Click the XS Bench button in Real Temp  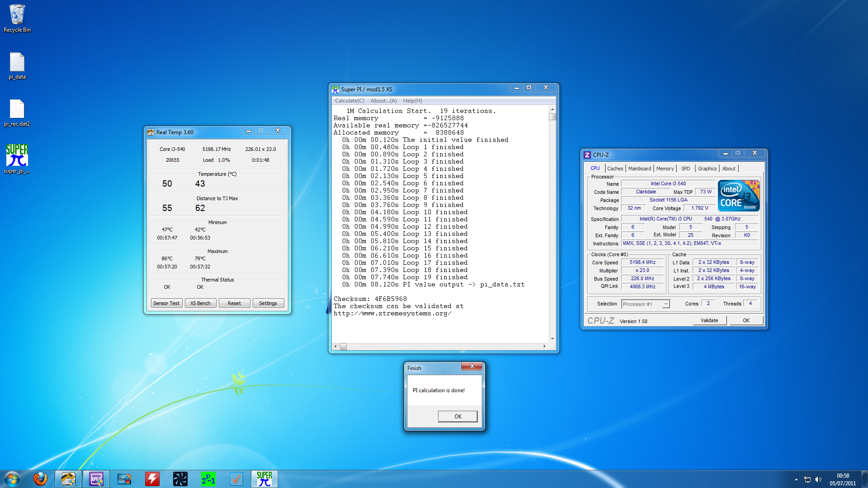pos(200,303)
